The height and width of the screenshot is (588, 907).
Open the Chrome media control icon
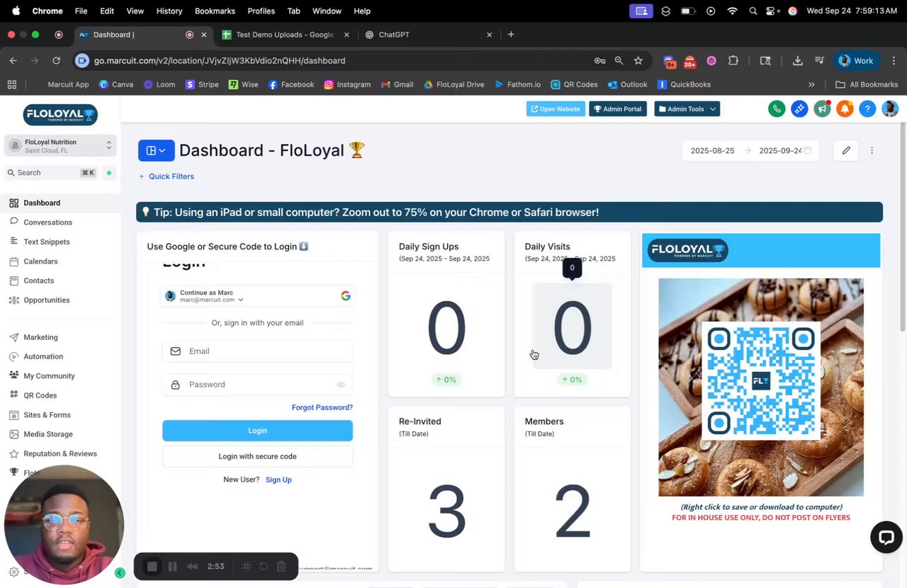pyautogui.click(x=819, y=61)
